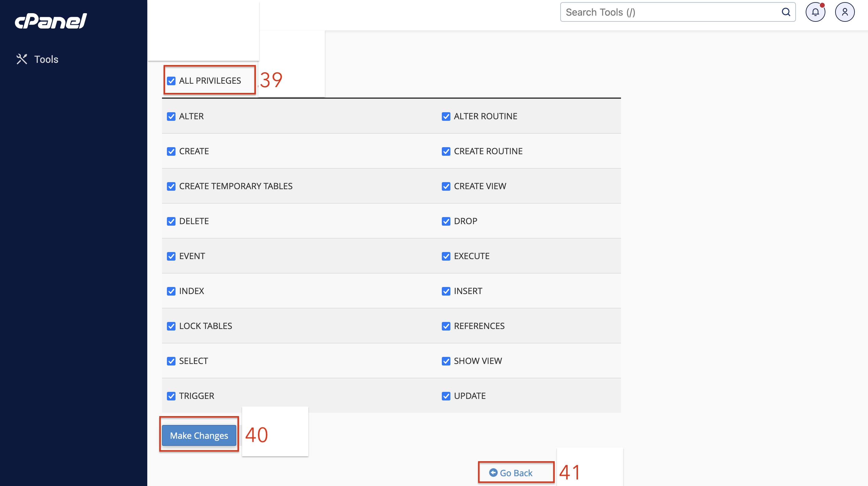
Task: Open the notifications bell
Action: [815, 12]
